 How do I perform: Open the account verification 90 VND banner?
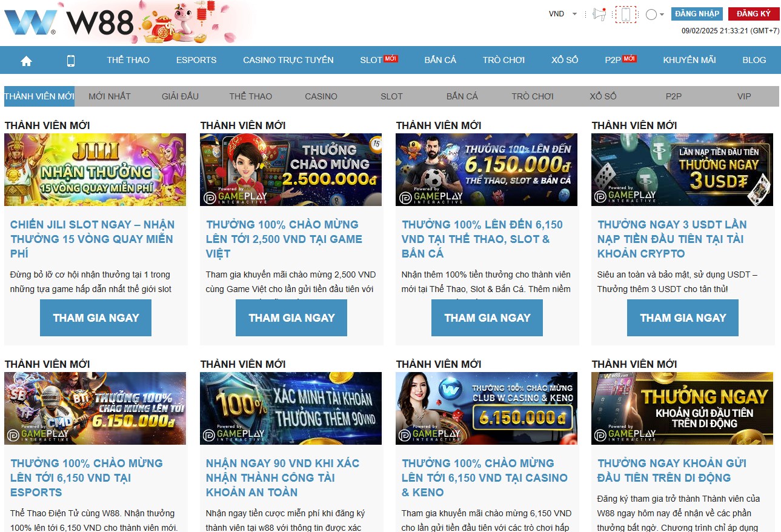291,408
